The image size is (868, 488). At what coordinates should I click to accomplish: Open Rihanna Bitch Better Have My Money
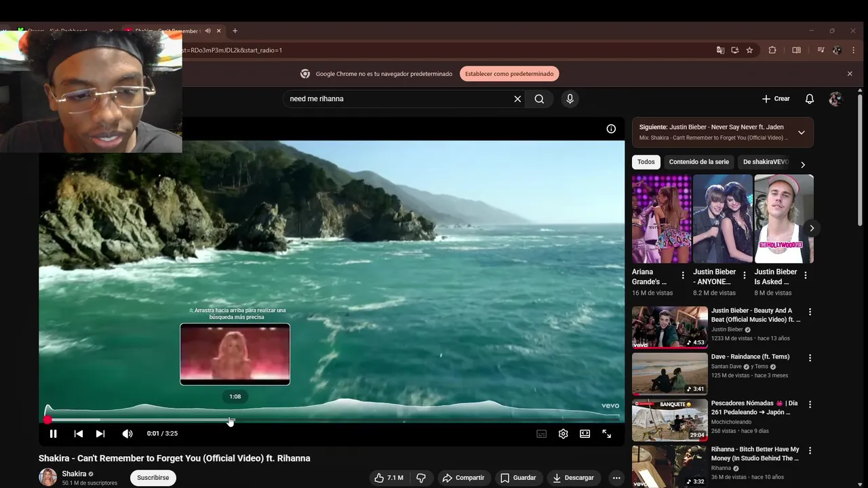point(755,453)
